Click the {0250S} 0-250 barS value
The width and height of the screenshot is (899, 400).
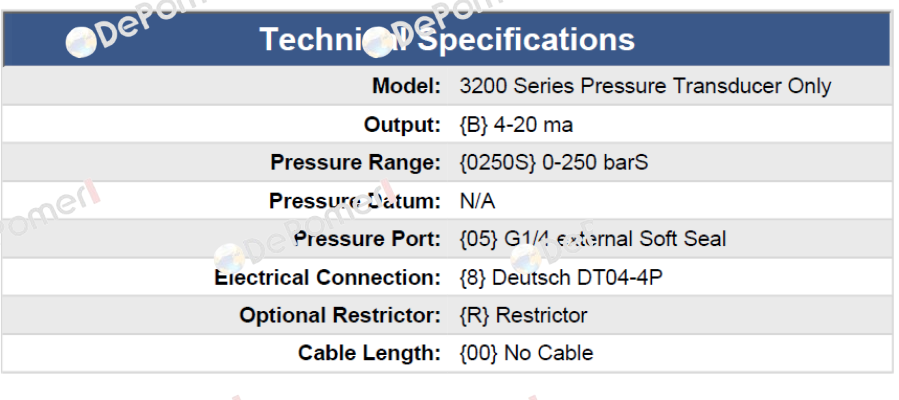[x=554, y=163]
